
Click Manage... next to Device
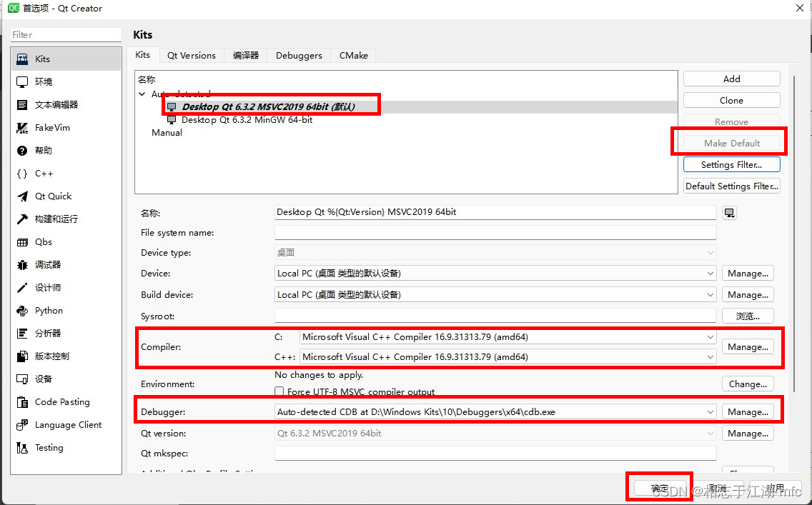tap(748, 273)
